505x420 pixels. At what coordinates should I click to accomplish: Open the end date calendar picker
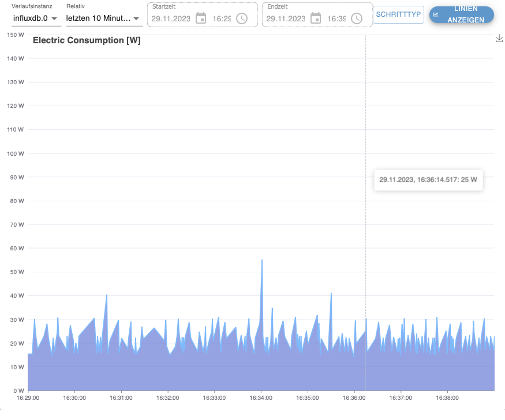[316, 18]
